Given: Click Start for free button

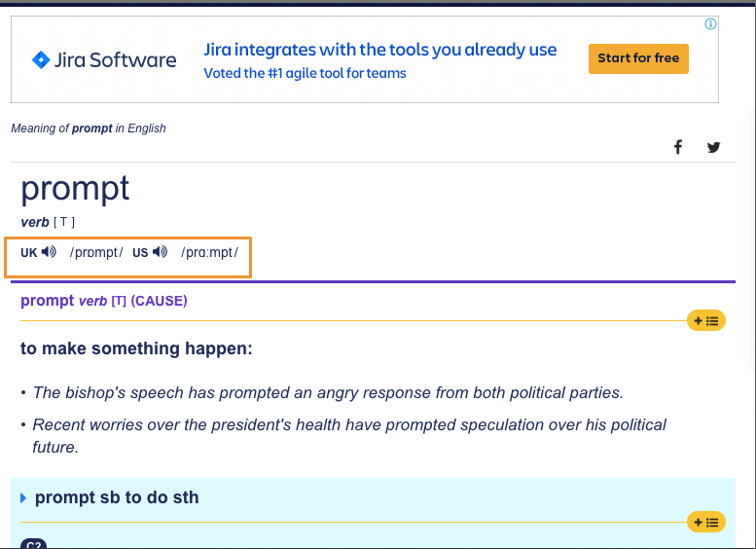Looking at the screenshot, I should (x=638, y=58).
